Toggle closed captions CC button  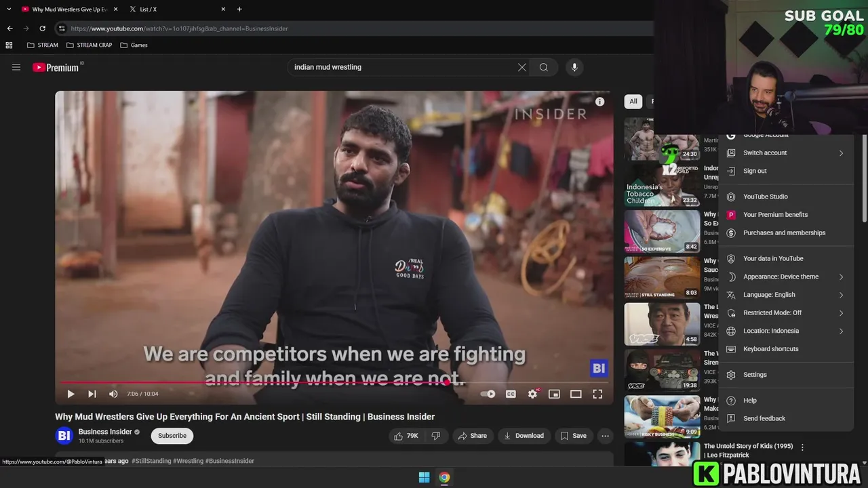(x=511, y=394)
